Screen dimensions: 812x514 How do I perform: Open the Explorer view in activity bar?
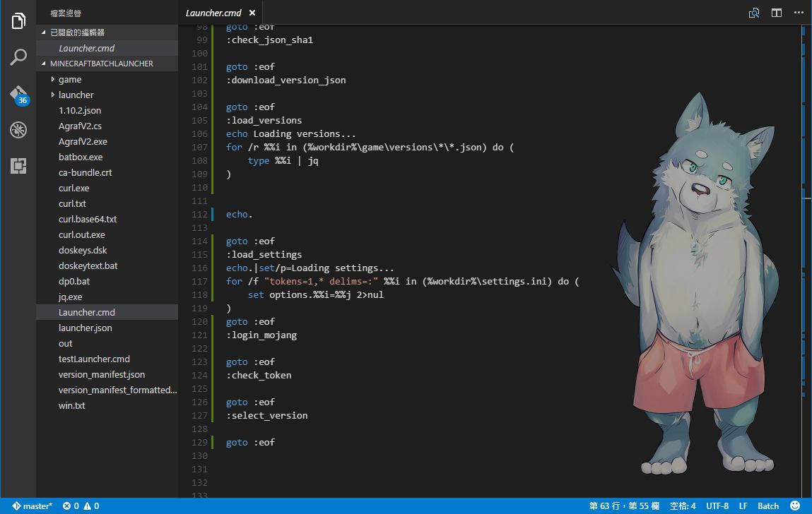18,21
